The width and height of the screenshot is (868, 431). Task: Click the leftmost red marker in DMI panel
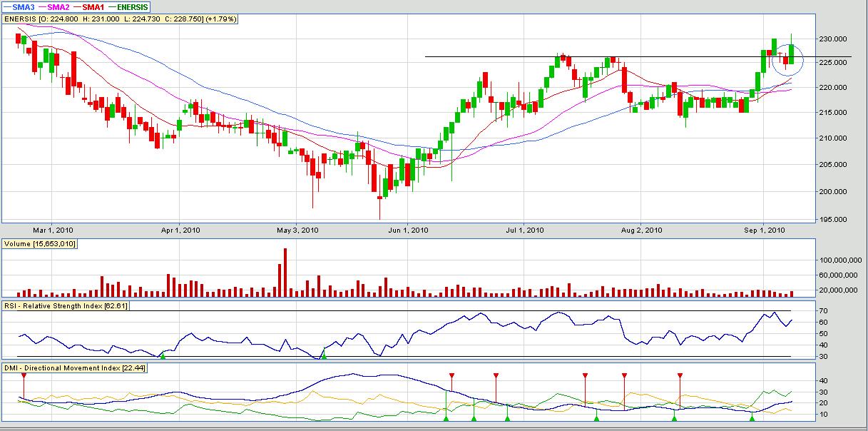24,375
